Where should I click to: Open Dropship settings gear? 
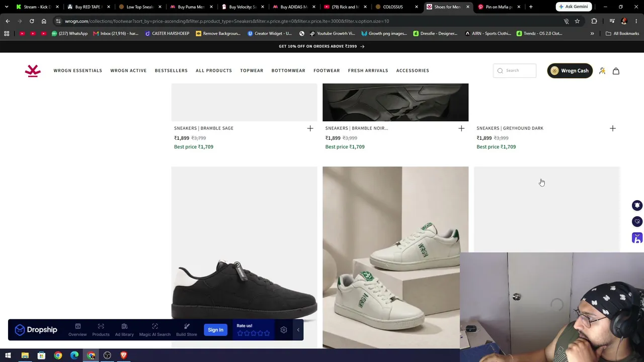[x=284, y=330]
